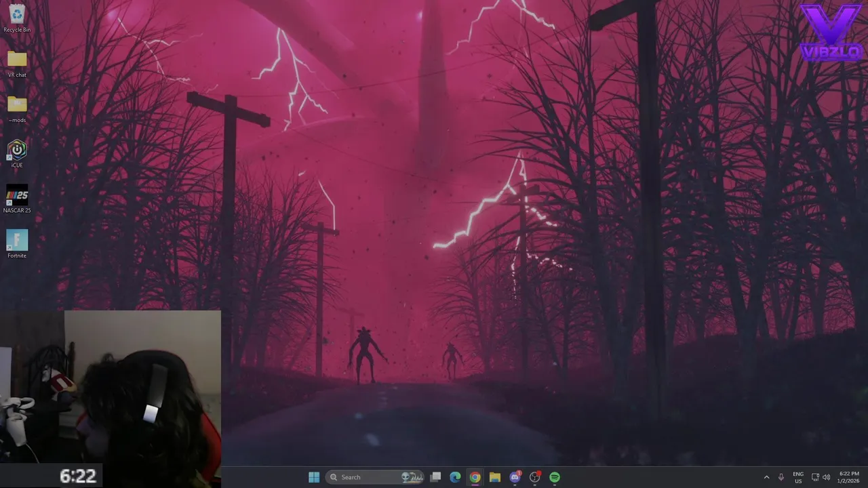The width and height of the screenshot is (868, 488).
Task: Open Task View from the taskbar
Action: [x=436, y=477]
